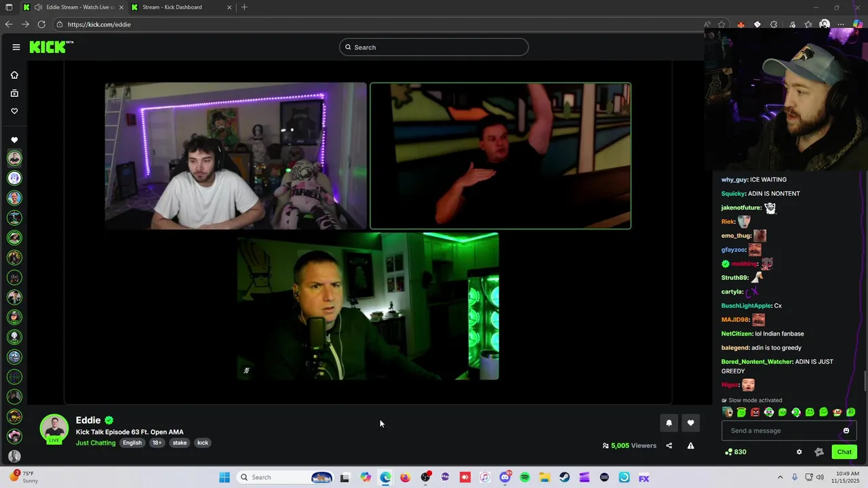Open Firefox from the taskbar
The width and height of the screenshot is (868, 488).
(405, 477)
